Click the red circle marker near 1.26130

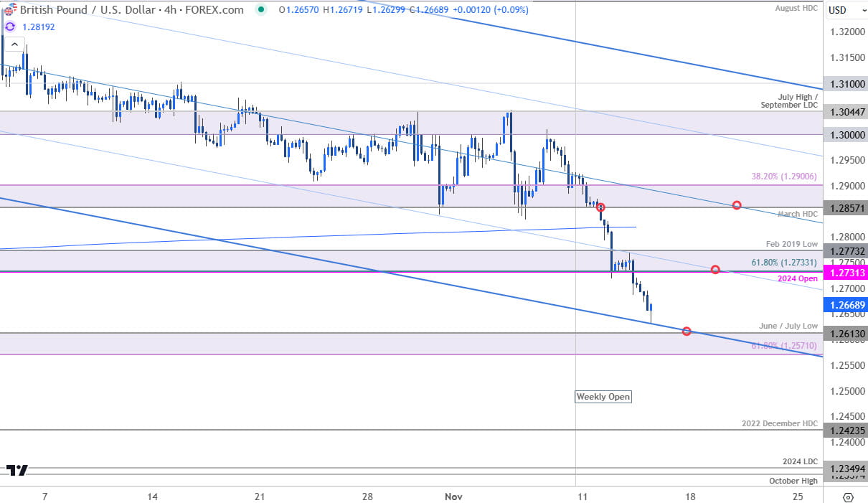coord(687,331)
